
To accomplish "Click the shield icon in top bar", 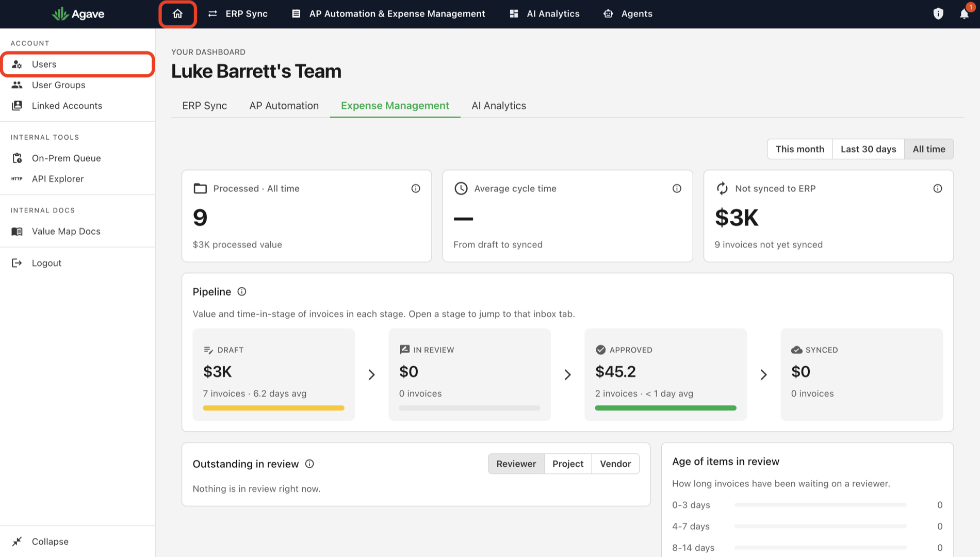I will tap(938, 14).
